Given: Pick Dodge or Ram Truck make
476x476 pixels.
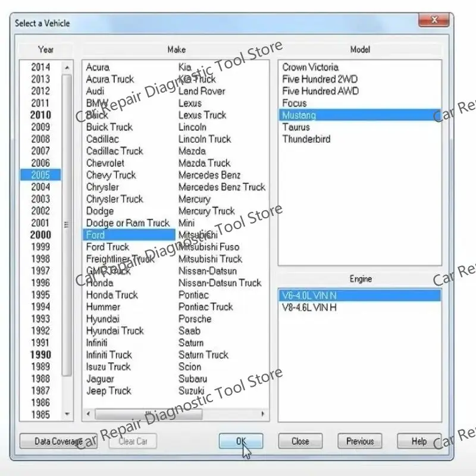Looking at the screenshot, I should coord(128,223).
